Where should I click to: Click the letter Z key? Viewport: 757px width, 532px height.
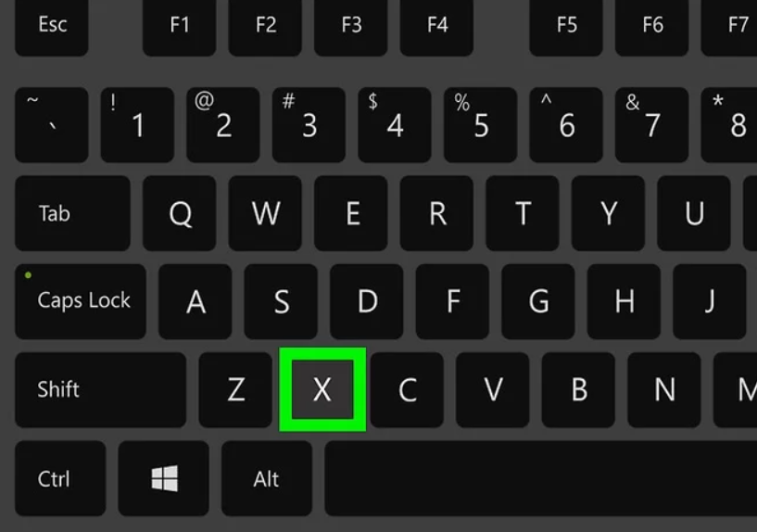pos(235,389)
